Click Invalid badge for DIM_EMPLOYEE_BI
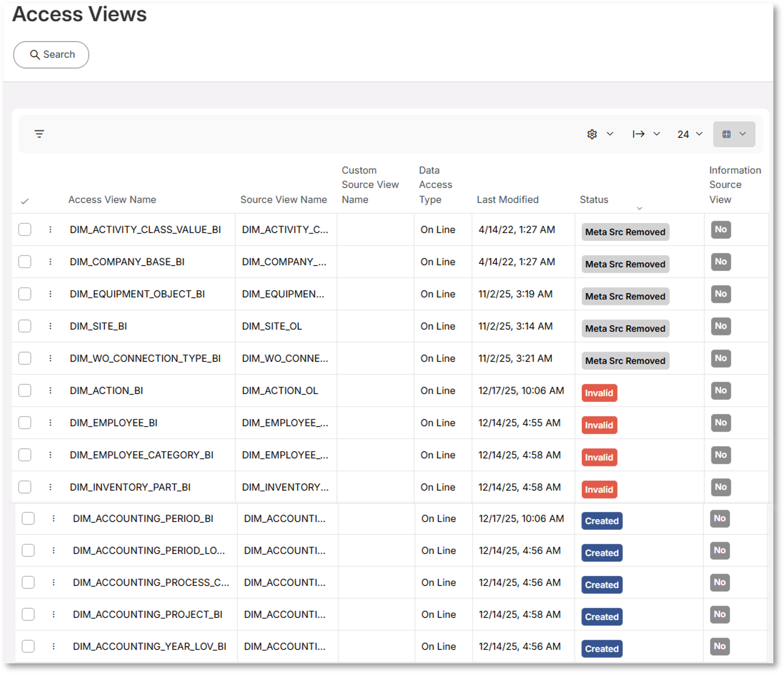This screenshot has height=674, width=784. click(599, 425)
